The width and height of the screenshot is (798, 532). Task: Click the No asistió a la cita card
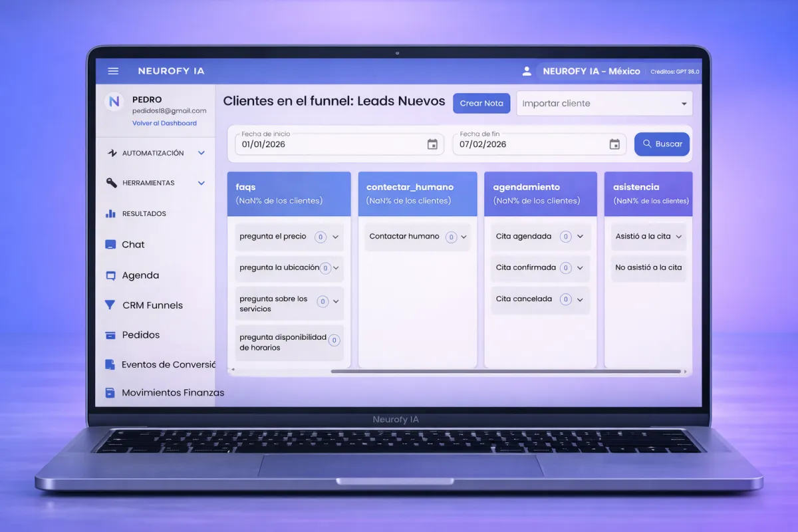(648, 268)
